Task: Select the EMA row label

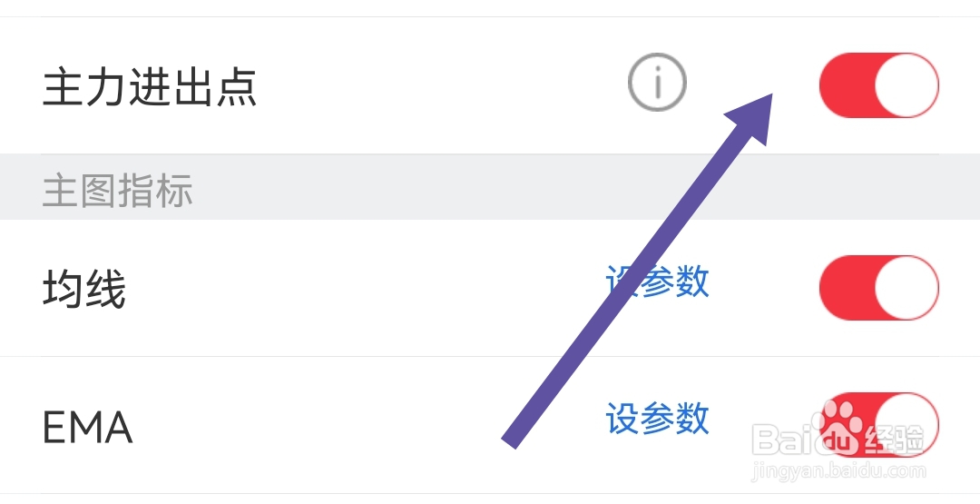Action: tap(88, 427)
